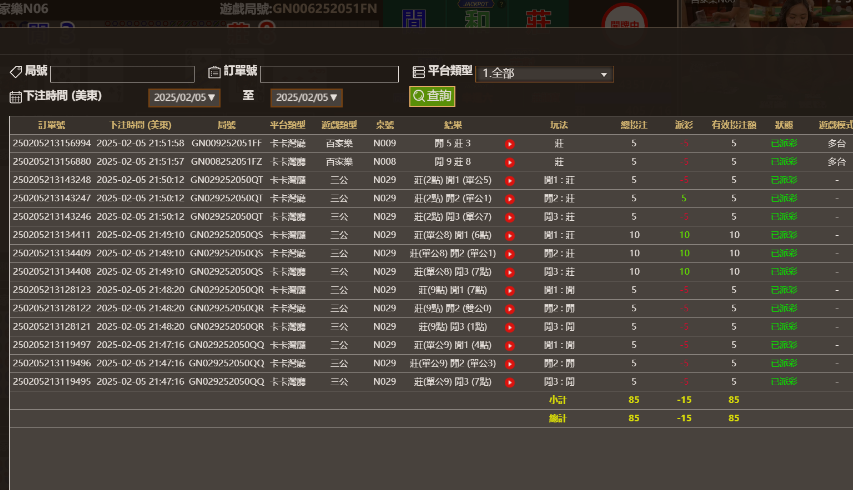The height and width of the screenshot is (490, 853).
Task: Play replay for order 250205213156880
Action: (x=510, y=162)
